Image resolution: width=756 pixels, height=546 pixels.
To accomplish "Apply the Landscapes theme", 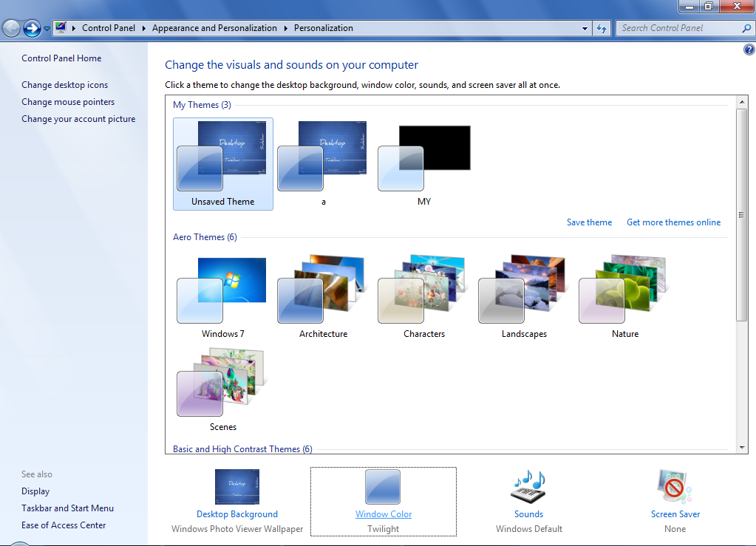I will pyautogui.click(x=525, y=296).
